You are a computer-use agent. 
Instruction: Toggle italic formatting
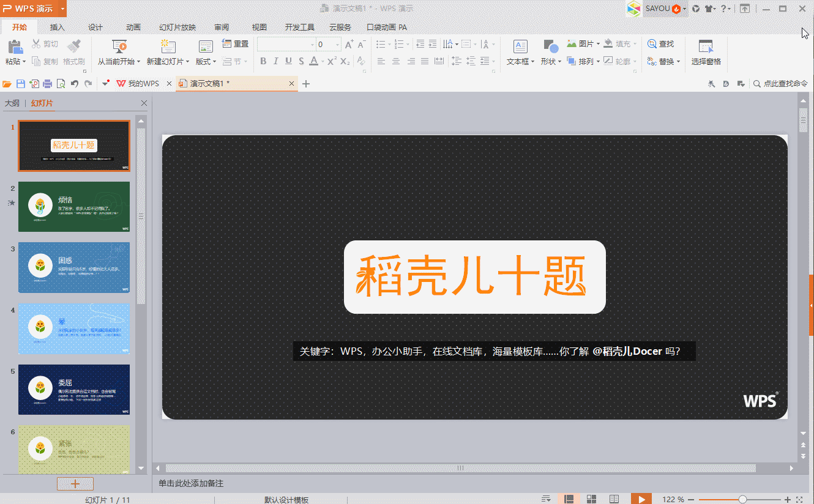click(275, 61)
